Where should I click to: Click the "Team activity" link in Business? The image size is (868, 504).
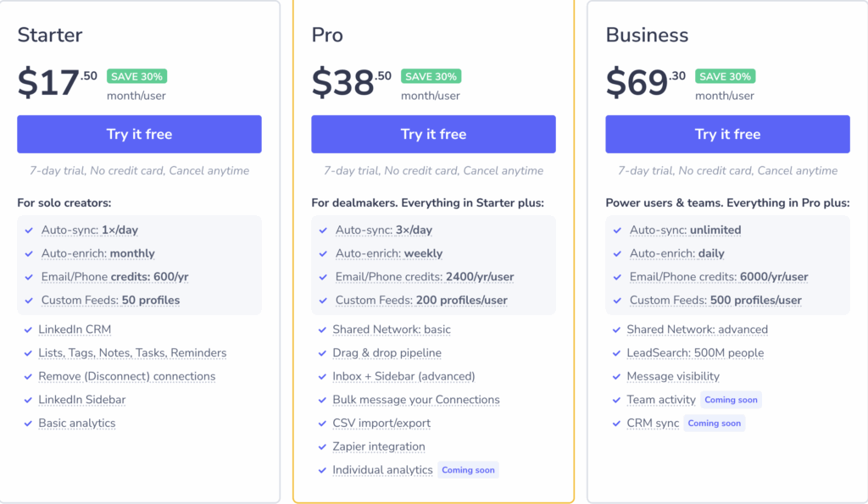[x=661, y=400]
